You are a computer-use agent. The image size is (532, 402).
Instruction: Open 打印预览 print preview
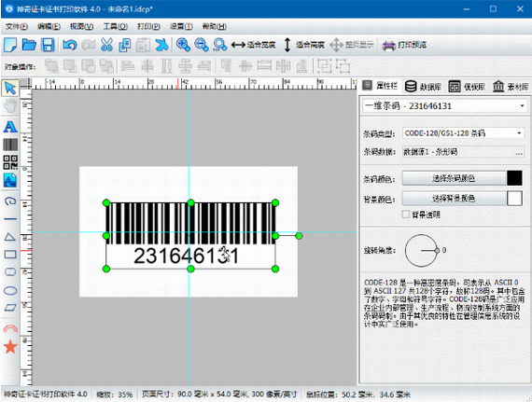point(404,45)
